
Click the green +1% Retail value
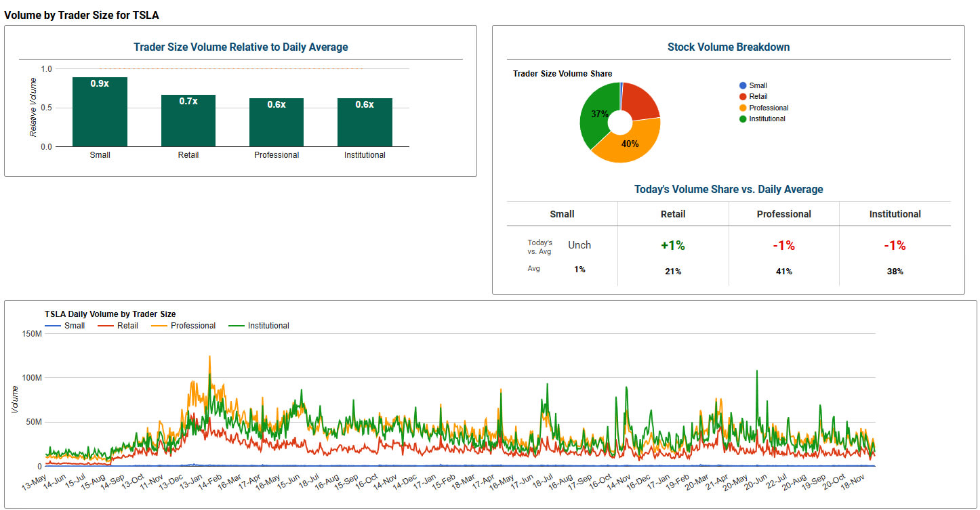[x=673, y=246]
